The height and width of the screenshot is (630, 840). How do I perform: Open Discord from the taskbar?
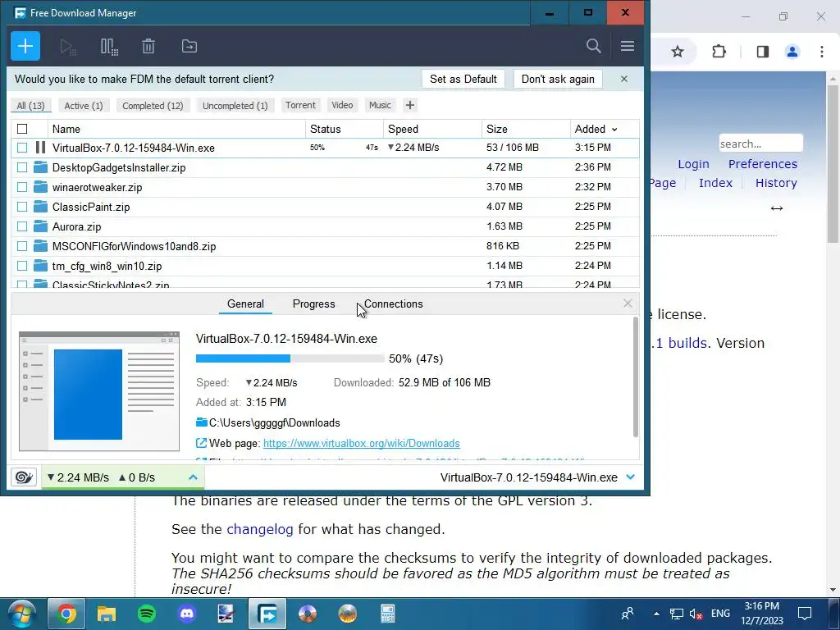pos(187,614)
